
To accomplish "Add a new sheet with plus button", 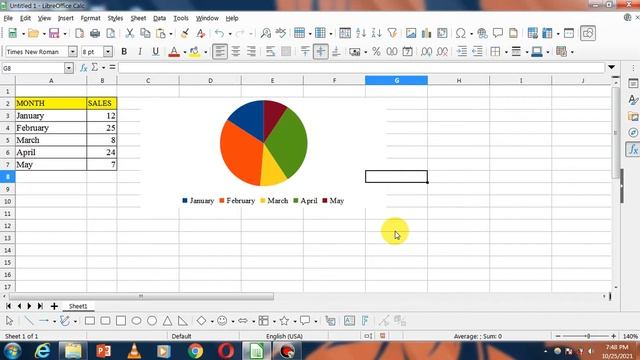I will point(54,306).
